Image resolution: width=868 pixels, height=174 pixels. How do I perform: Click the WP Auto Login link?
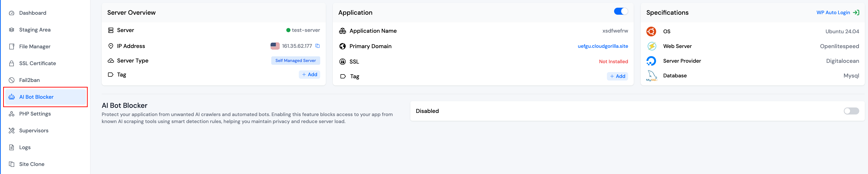[x=833, y=12]
